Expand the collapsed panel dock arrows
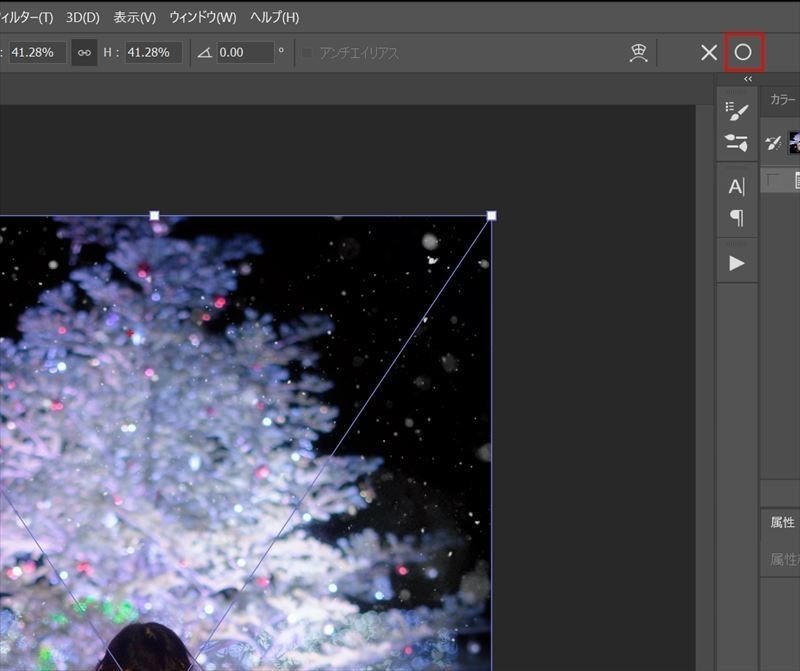Viewport: 800px width, 671px height. pyautogui.click(x=748, y=79)
